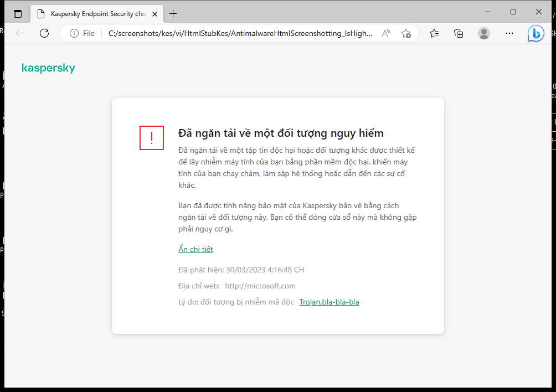This screenshot has width=556, height=392.
Task: Open Trojan.bla-bla-bla threat details
Action: 329,302
